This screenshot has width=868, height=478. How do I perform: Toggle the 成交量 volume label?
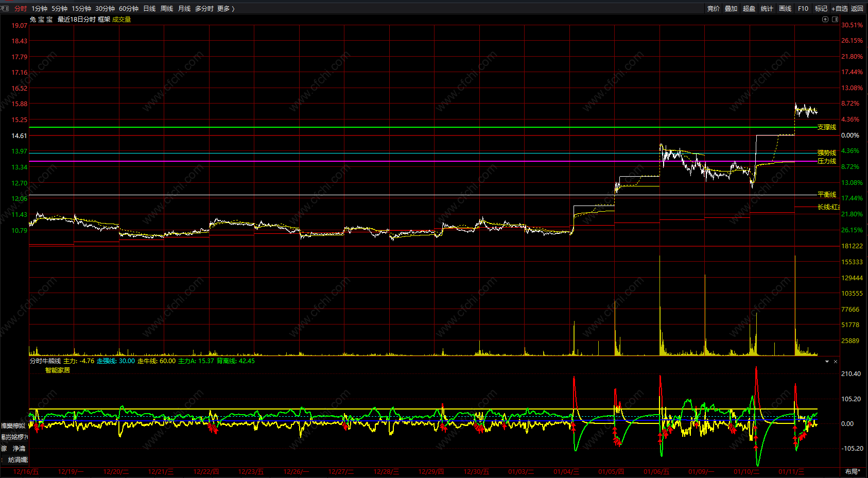click(x=121, y=20)
